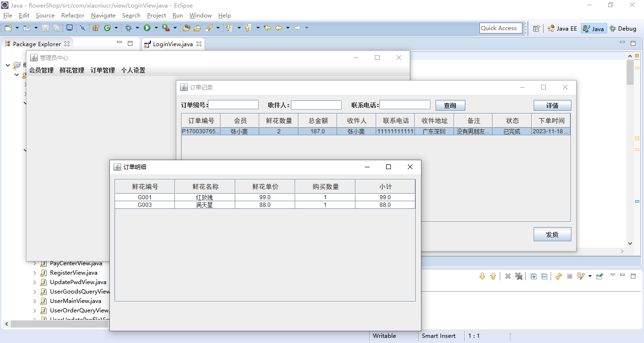Click Collapse All icon in bottom panel

coord(544,277)
